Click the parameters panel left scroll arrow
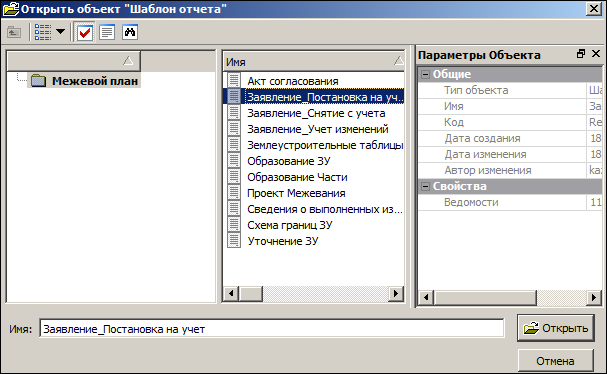The height and width of the screenshot is (374, 607). [x=426, y=297]
